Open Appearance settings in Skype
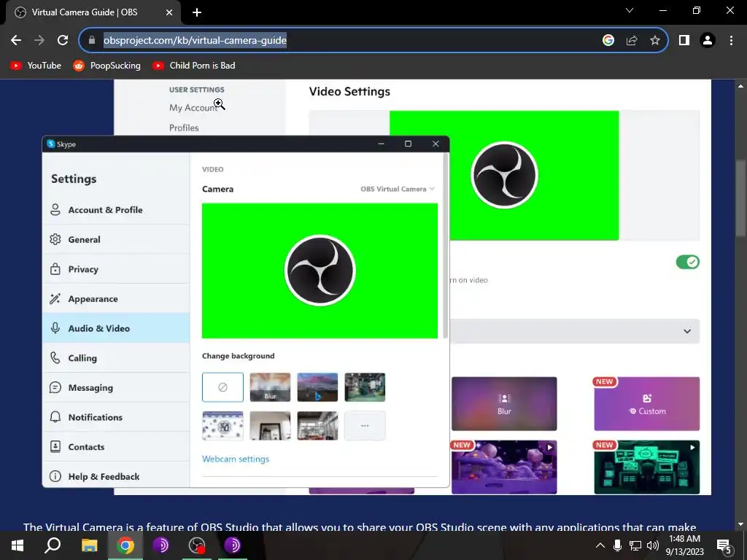Screen dimensions: 747x560 116,298
